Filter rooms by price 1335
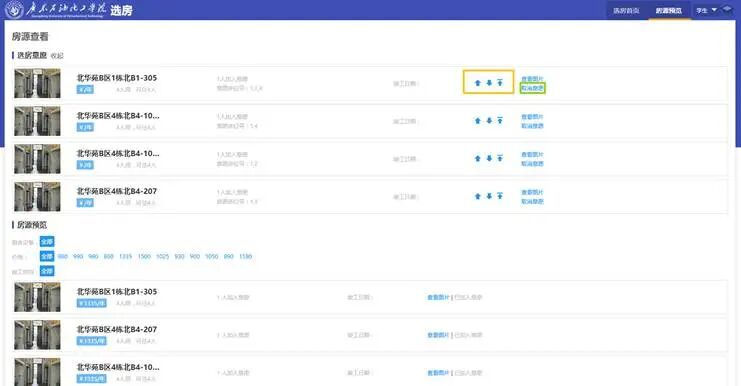The height and width of the screenshot is (386, 741). tap(125, 257)
